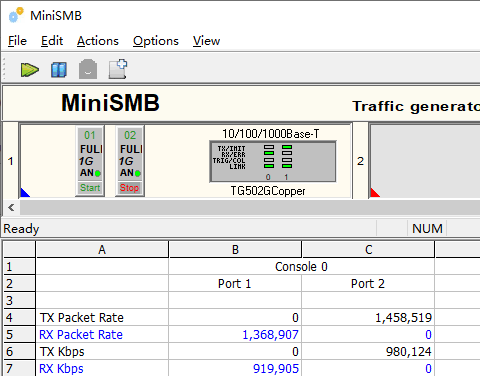Click the value 1,368,907

tap(270, 335)
